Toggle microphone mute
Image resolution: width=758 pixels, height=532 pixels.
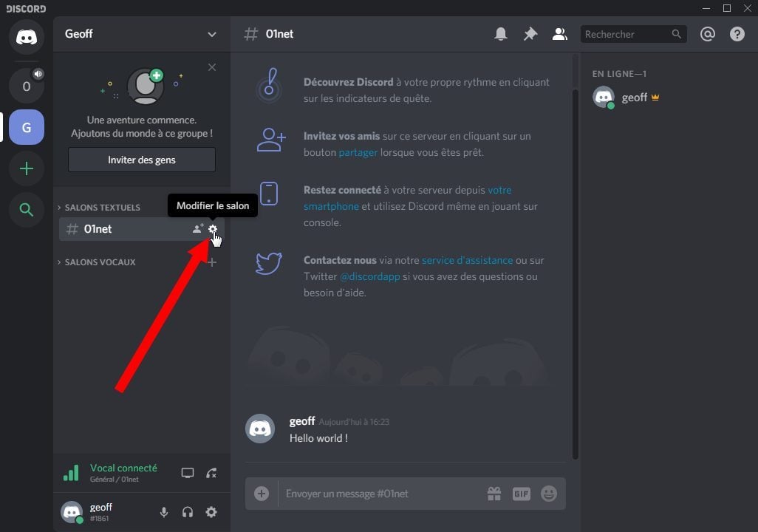click(x=164, y=512)
